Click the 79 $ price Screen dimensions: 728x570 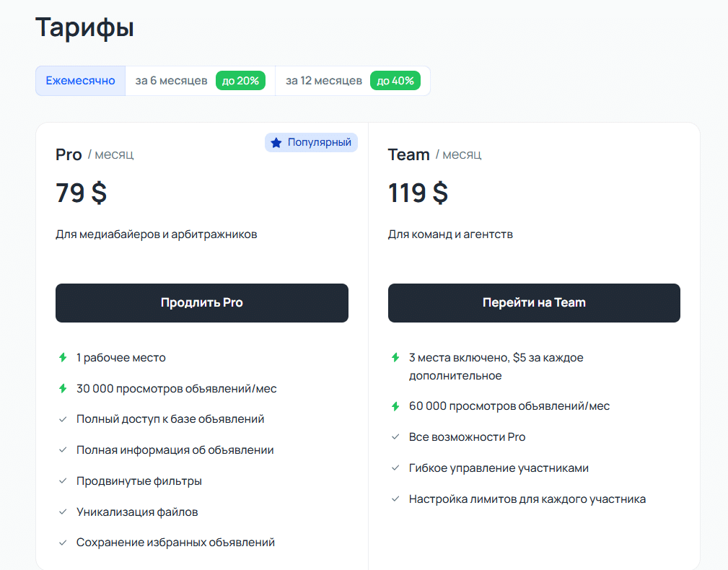82,193
